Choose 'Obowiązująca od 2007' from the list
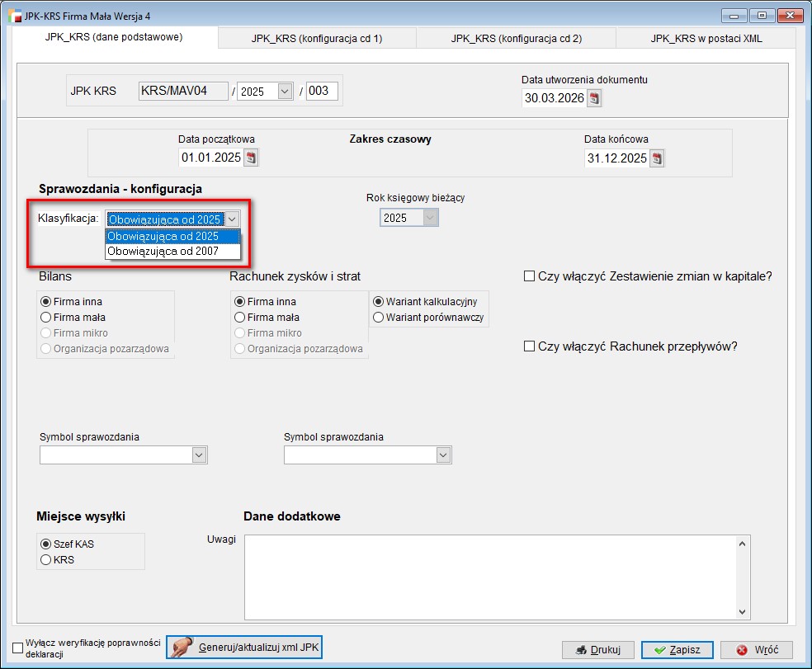 pos(163,251)
